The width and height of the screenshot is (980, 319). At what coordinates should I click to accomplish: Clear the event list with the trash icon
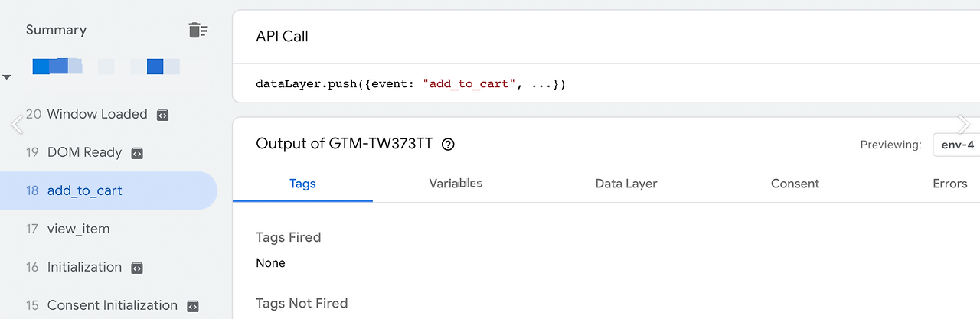pyautogui.click(x=198, y=31)
